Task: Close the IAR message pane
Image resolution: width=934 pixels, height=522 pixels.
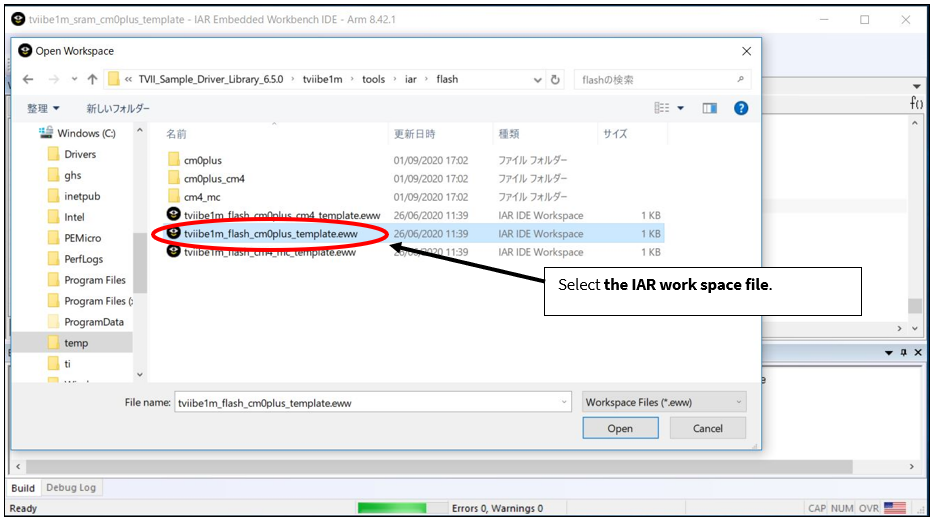Action: pos(918,353)
